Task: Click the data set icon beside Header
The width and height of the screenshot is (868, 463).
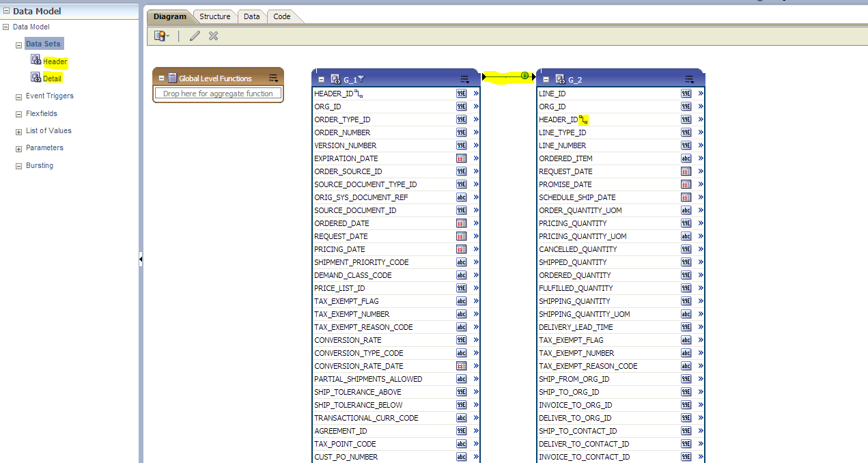Action: [x=36, y=60]
